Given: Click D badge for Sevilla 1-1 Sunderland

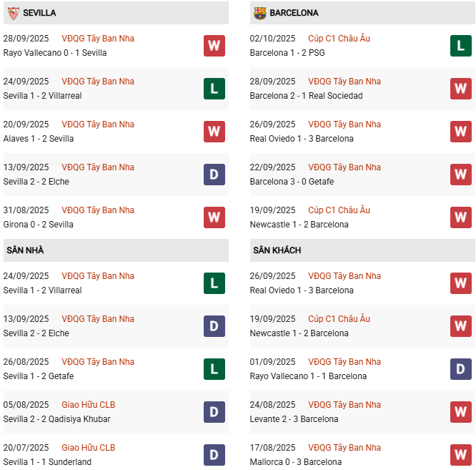Looking at the screenshot, I should click(214, 455).
